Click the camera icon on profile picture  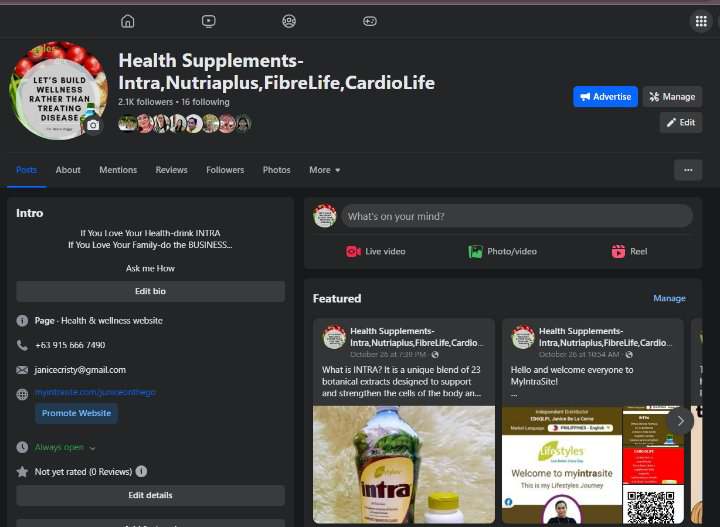click(93, 125)
